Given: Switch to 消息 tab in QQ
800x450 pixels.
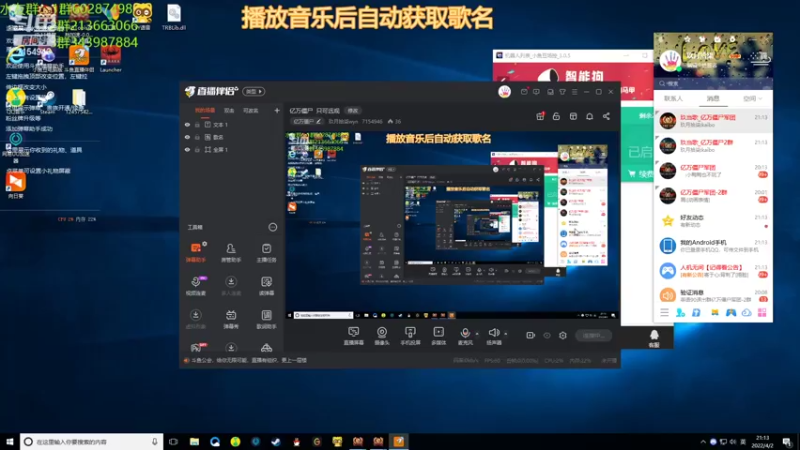Looking at the screenshot, I should [x=713, y=98].
